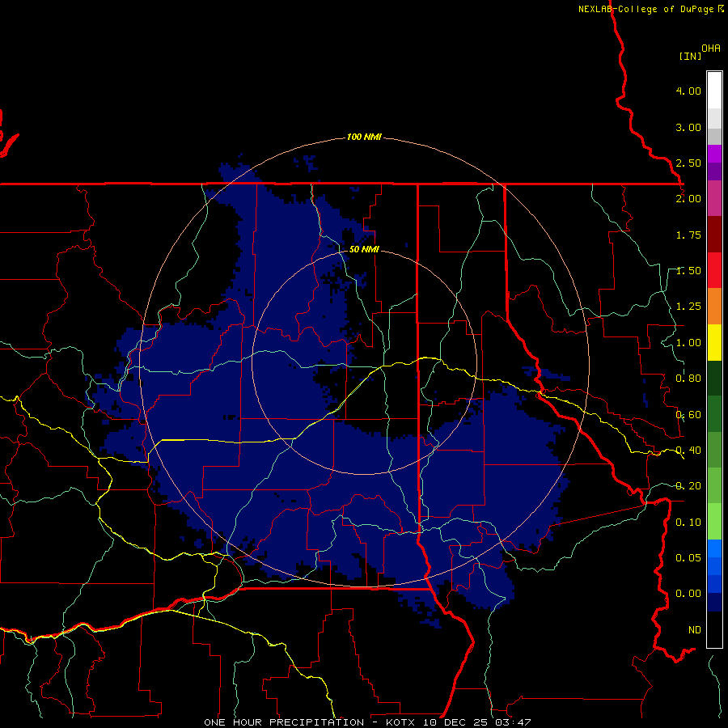Screen dimensions: 728x728
Task: Pick the yellow 1.00 swatch
Action: pyautogui.click(x=714, y=342)
